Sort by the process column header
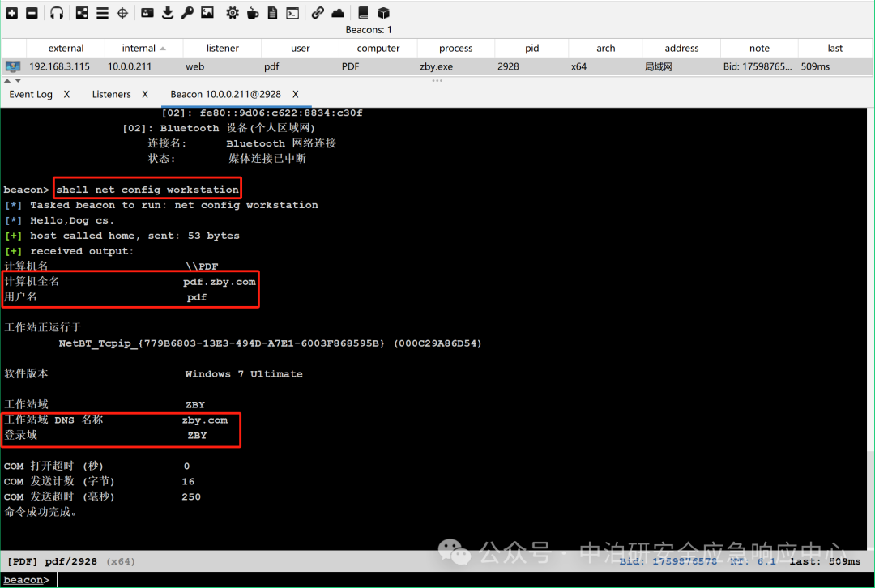Screen dimensions: 875x588 pyautogui.click(x=455, y=48)
